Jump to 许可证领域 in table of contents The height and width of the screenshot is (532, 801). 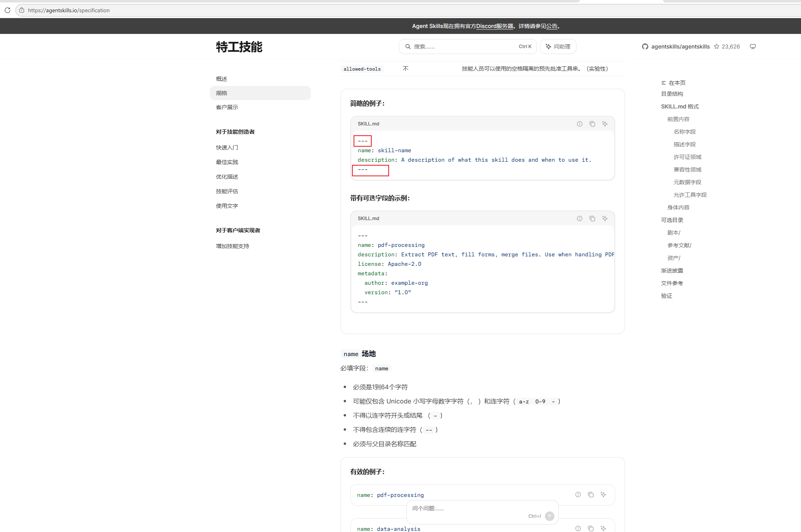[x=687, y=157]
